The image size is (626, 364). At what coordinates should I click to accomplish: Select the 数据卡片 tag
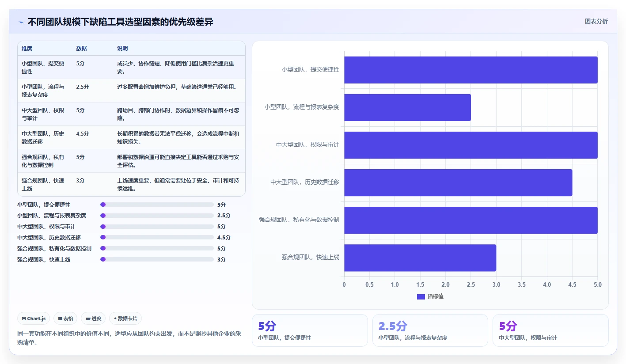click(125, 318)
